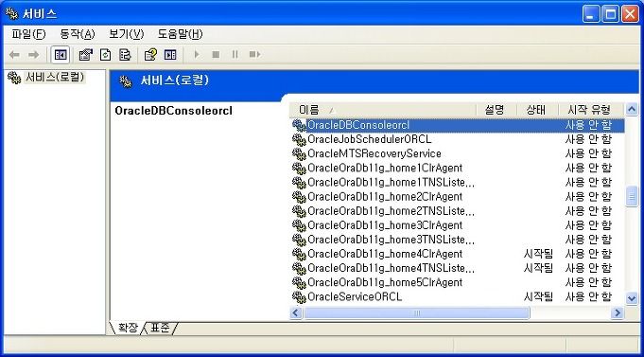
Task: Switch to the 표준 tab
Action: coord(160,328)
